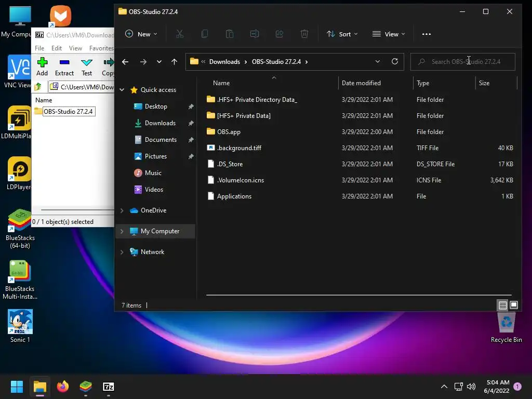
Task: Launch Firefox from the taskbar
Action: tap(63, 387)
